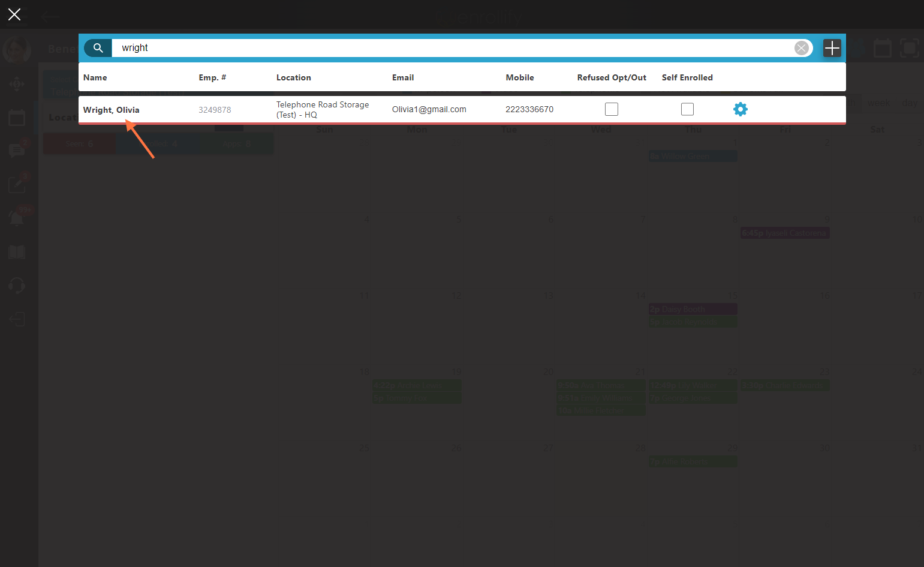The width and height of the screenshot is (924, 567).
Task: Select the 'Wright, Olivia' name result
Action: pos(112,110)
